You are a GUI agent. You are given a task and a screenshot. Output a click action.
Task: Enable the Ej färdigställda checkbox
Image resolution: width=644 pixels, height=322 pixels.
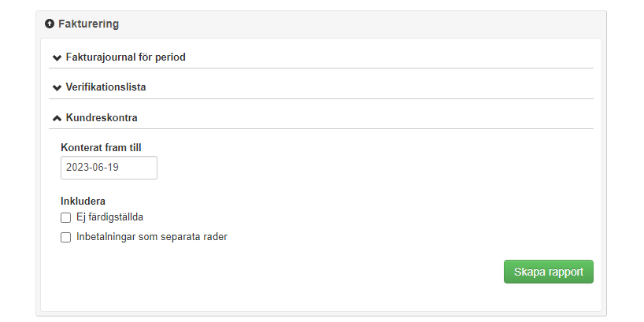tap(66, 218)
